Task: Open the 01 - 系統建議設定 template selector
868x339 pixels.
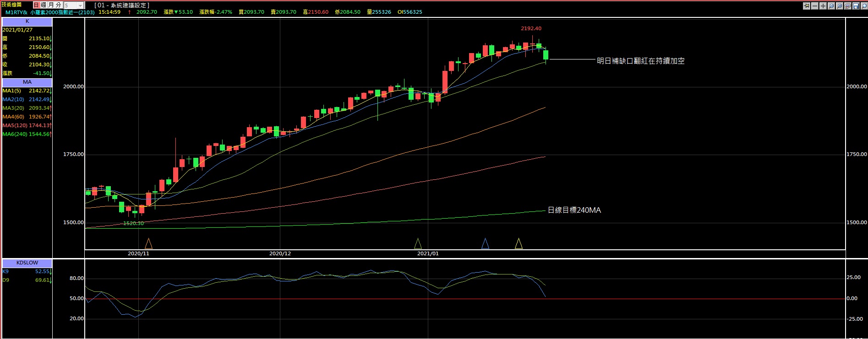Action: click(122, 5)
